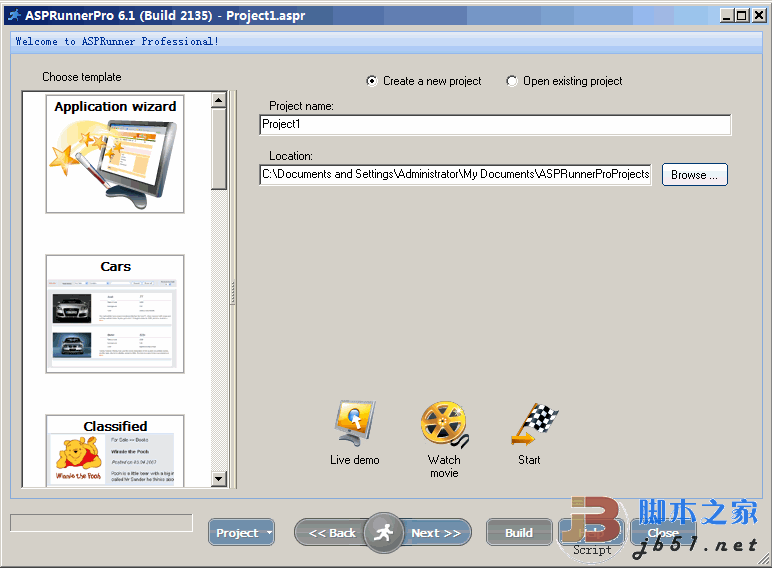Click the Live demo label
Viewport: 772px width, 569px height.
coord(354,460)
